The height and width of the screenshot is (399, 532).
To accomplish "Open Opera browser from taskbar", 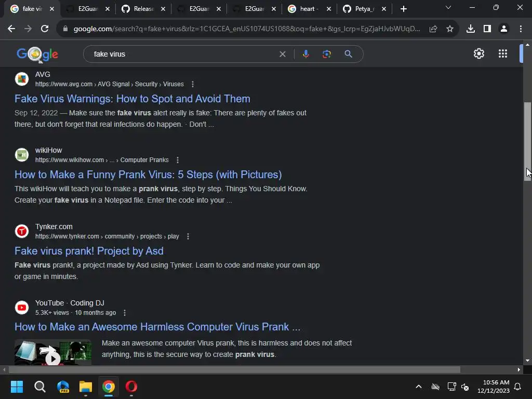I will (x=131, y=387).
